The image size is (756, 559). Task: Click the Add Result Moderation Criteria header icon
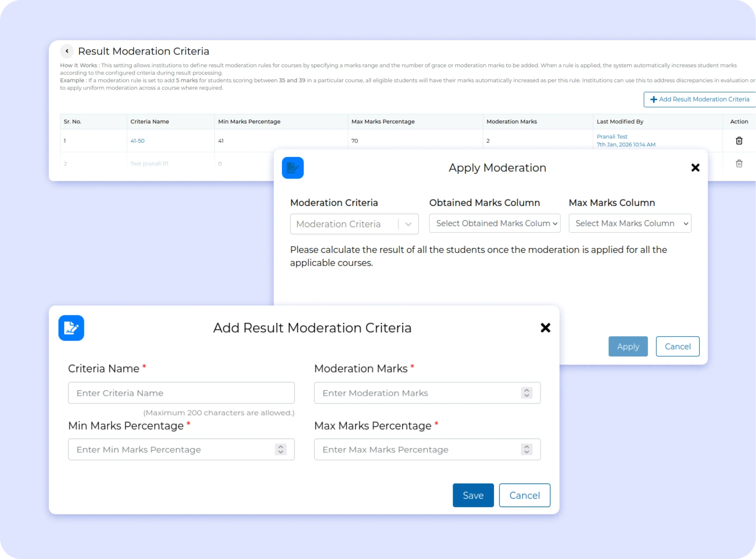click(x=71, y=328)
